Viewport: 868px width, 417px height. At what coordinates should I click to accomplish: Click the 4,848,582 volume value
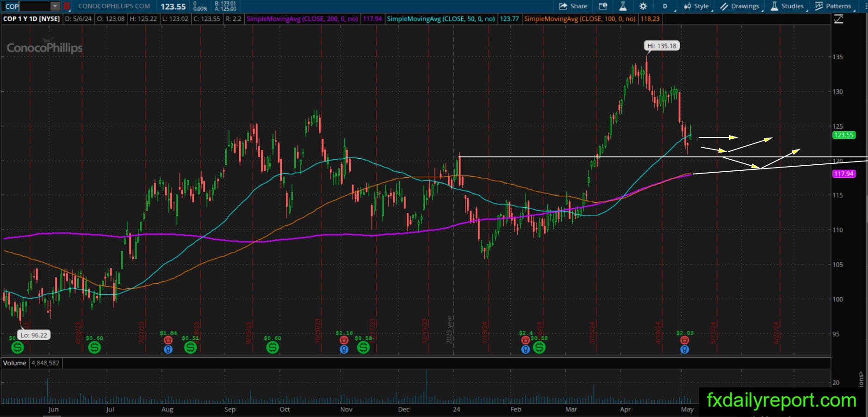click(45, 363)
